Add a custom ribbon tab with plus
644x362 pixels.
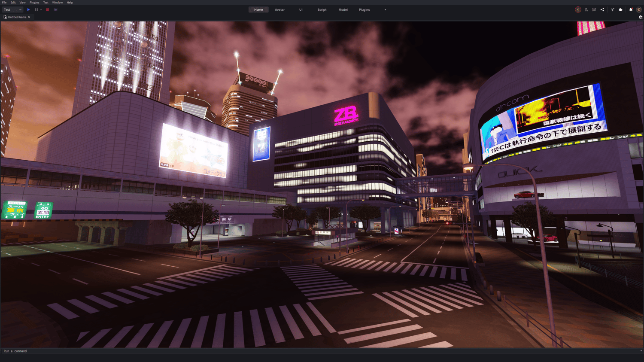(x=385, y=9)
